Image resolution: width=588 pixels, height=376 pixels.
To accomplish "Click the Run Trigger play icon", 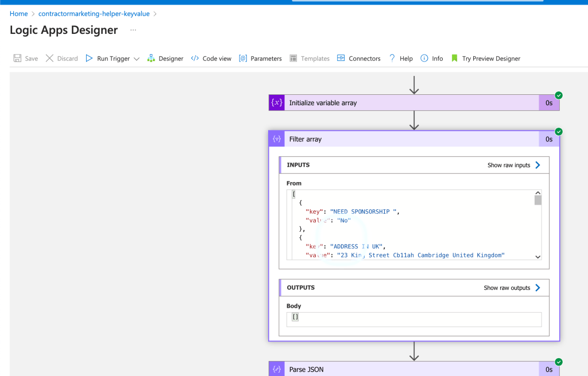I will pos(89,58).
